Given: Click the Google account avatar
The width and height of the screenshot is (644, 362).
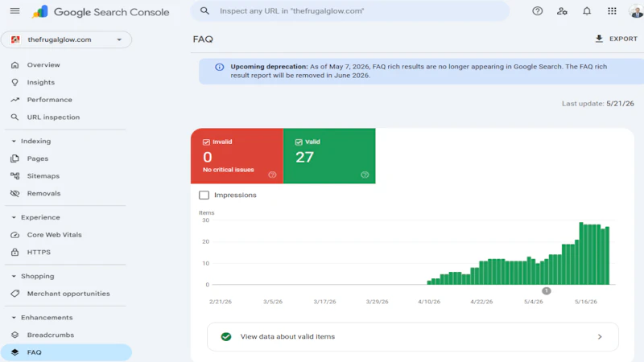Looking at the screenshot, I should (636, 11).
